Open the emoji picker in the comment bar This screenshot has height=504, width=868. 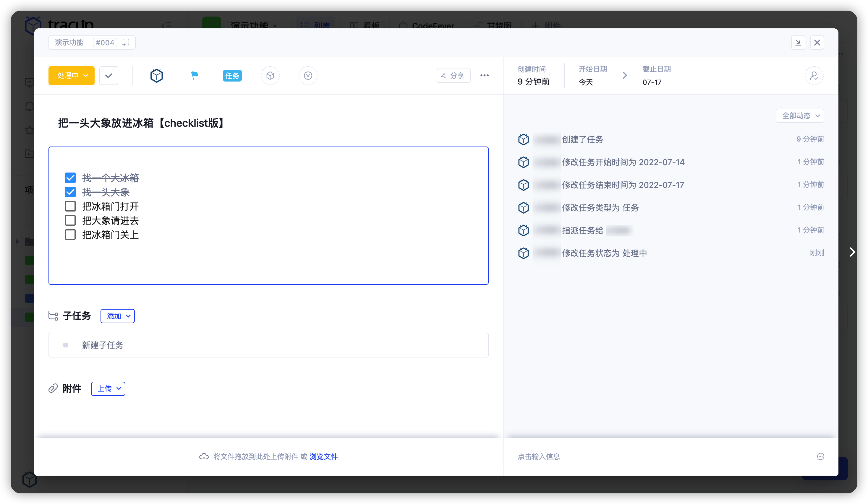pyautogui.click(x=821, y=456)
